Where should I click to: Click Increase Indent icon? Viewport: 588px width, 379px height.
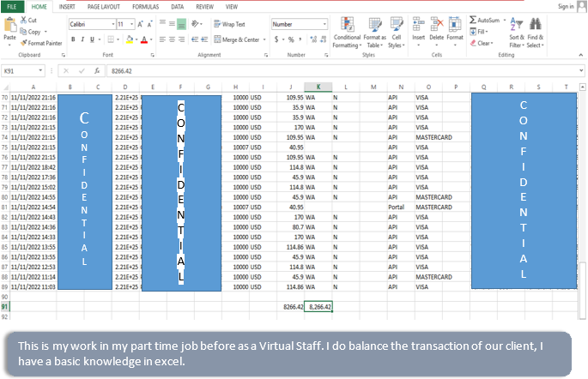204,39
